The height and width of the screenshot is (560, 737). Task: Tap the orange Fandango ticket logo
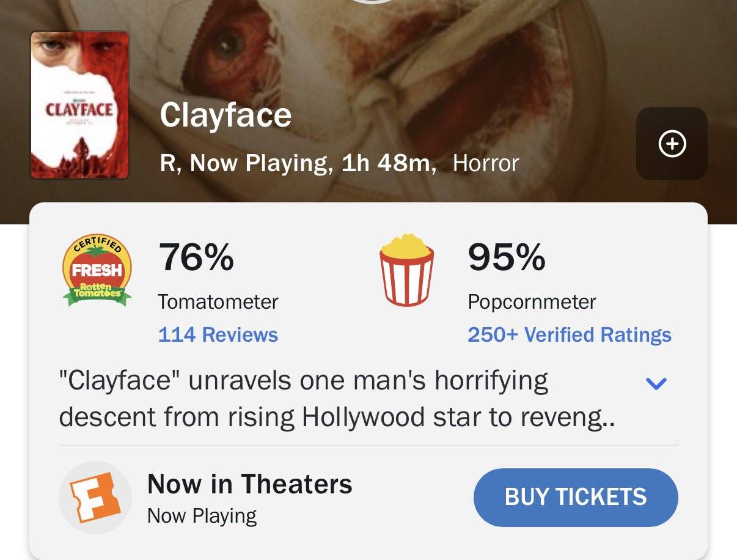[95, 498]
